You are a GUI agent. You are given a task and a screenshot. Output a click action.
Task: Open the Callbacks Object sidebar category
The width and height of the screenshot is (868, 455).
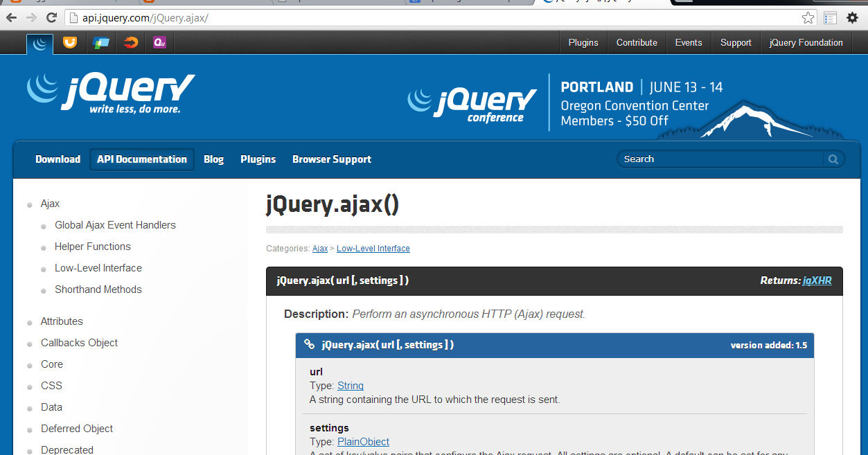(80, 343)
